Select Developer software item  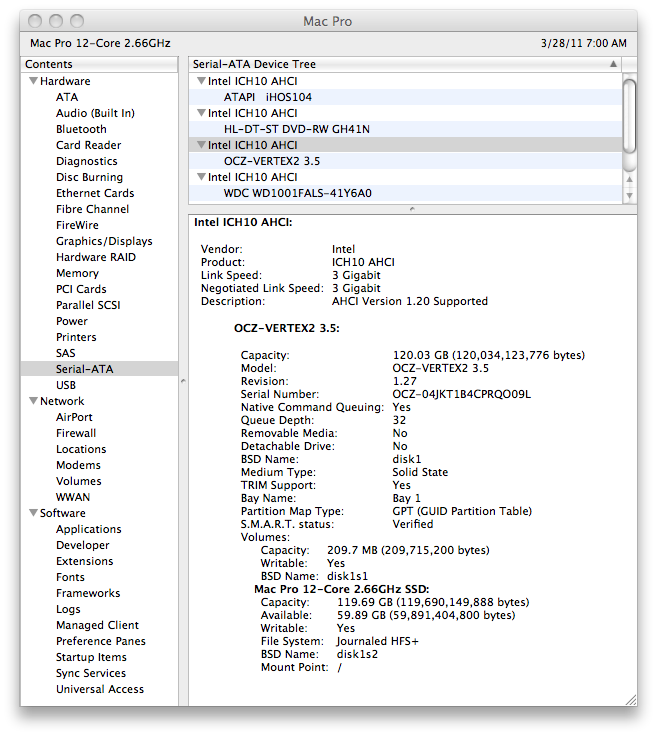point(83,545)
